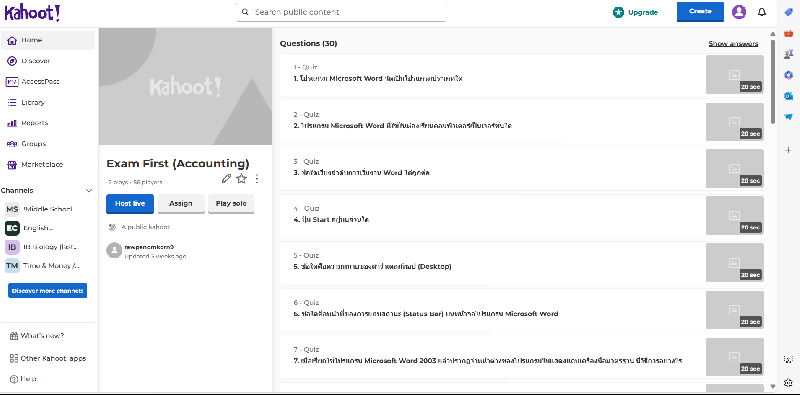Click the Exam First (Accounting) title
The image size is (800, 395).
click(x=178, y=164)
